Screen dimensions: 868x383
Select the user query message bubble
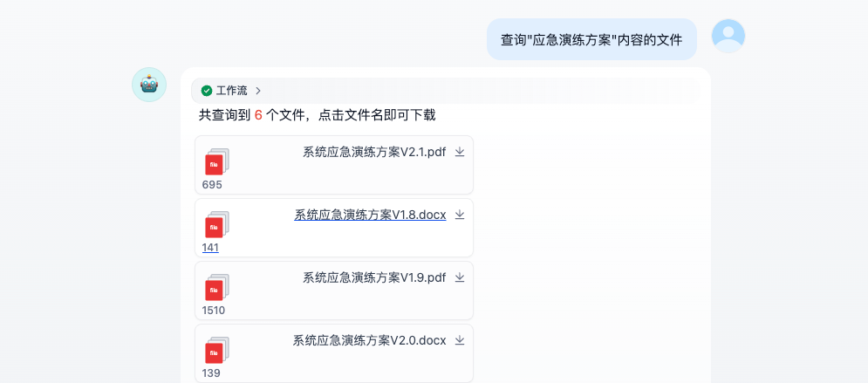click(x=591, y=40)
